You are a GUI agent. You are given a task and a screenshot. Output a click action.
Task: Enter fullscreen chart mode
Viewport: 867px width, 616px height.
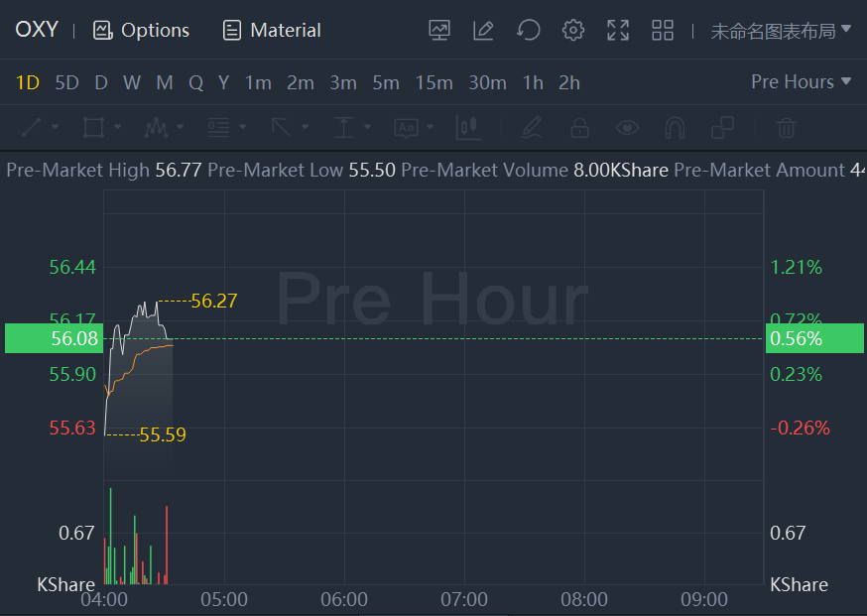pyautogui.click(x=618, y=30)
